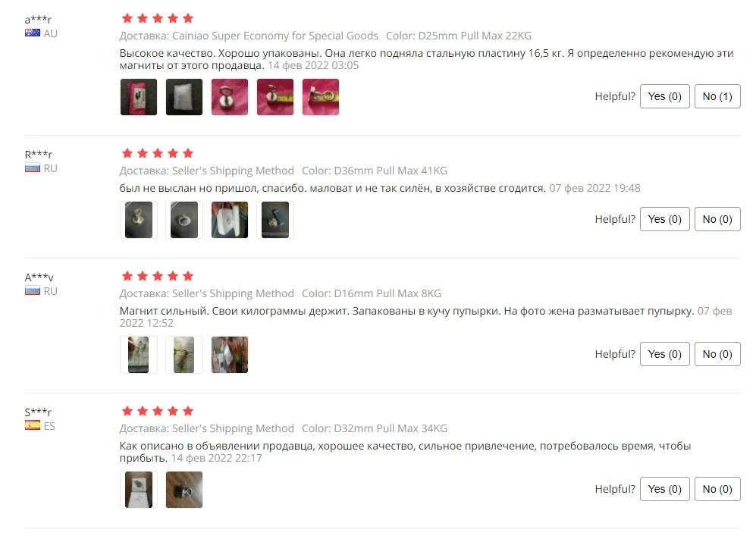Click the Australian flag icon beside AU

pos(33,33)
